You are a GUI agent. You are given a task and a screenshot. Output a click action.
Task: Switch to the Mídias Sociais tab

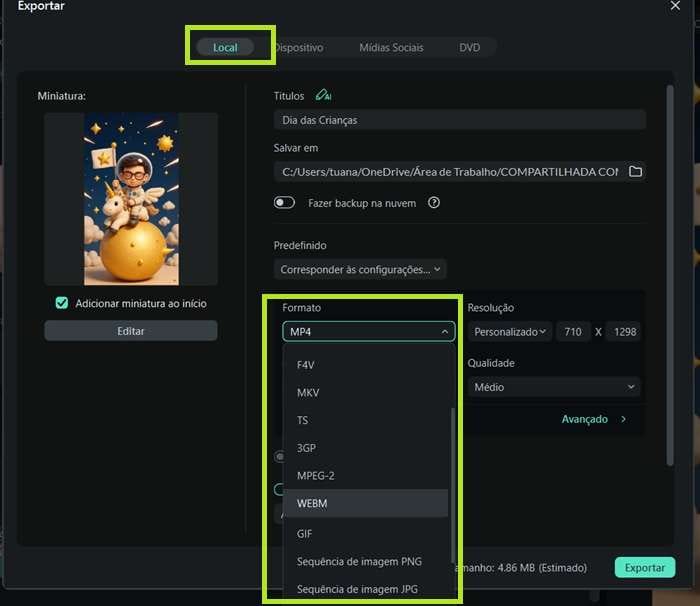point(391,47)
